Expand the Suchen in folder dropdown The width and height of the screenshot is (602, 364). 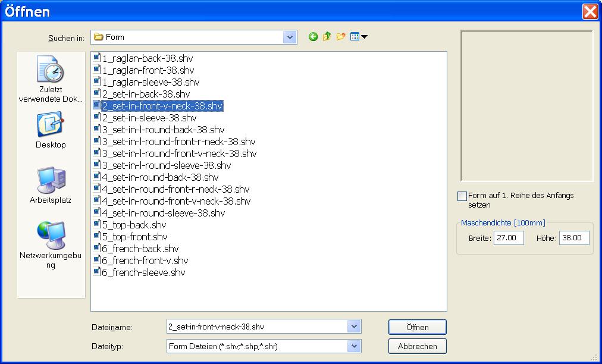tap(290, 37)
